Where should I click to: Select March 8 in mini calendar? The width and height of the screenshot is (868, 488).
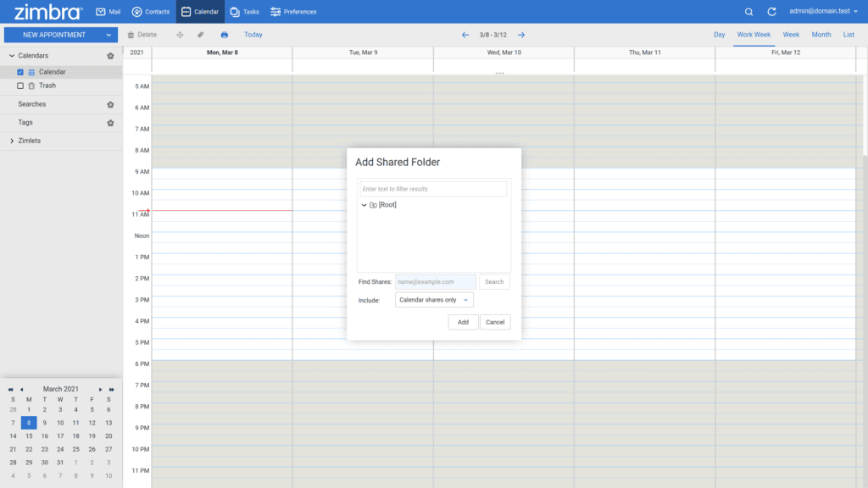[x=29, y=423]
